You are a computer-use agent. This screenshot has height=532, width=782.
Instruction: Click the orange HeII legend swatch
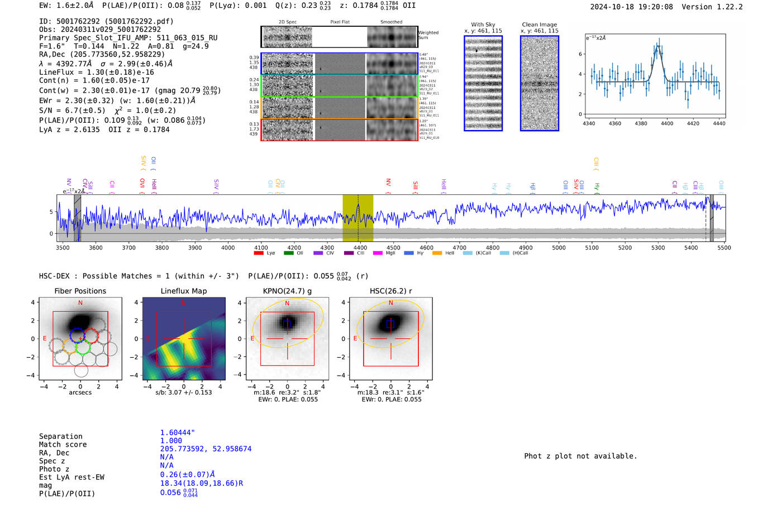pos(437,253)
